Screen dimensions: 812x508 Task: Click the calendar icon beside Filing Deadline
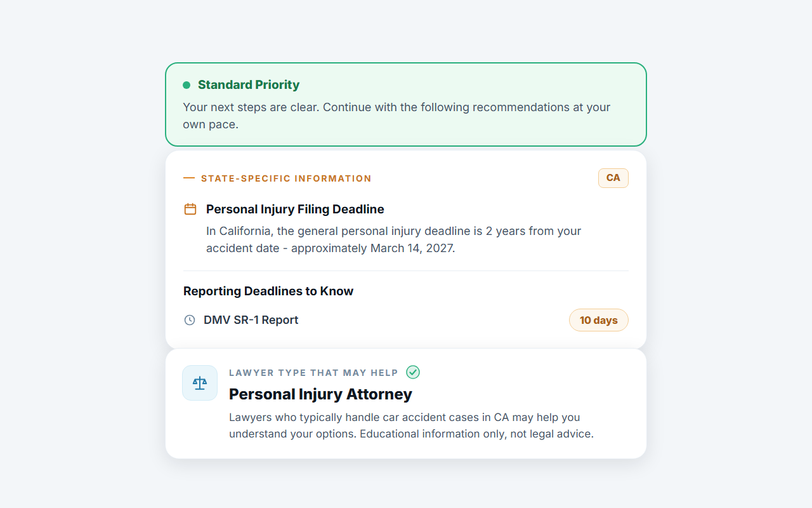coord(190,209)
